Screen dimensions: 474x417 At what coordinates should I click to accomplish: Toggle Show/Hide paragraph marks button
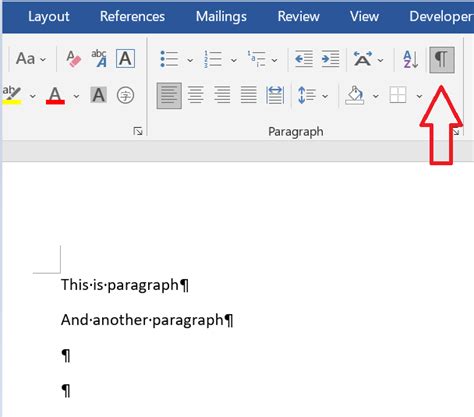coord(442,60)
